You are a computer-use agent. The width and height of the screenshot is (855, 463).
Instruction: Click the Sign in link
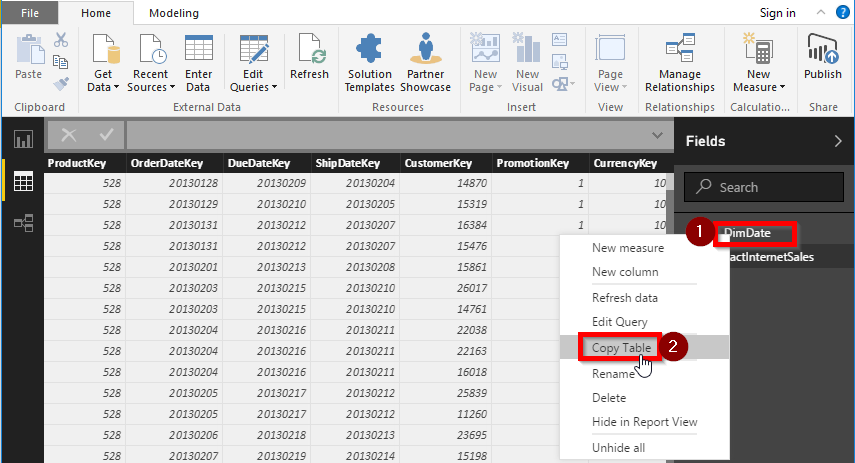778,13
